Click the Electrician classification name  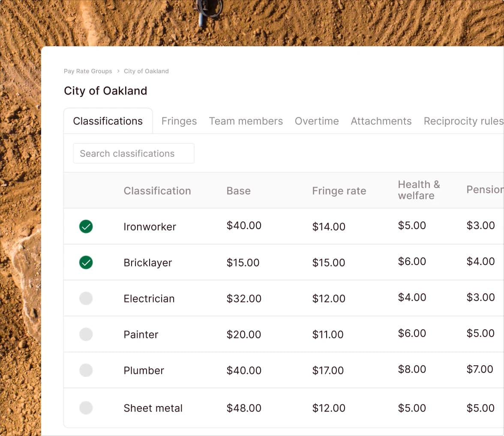click(149, 299)
